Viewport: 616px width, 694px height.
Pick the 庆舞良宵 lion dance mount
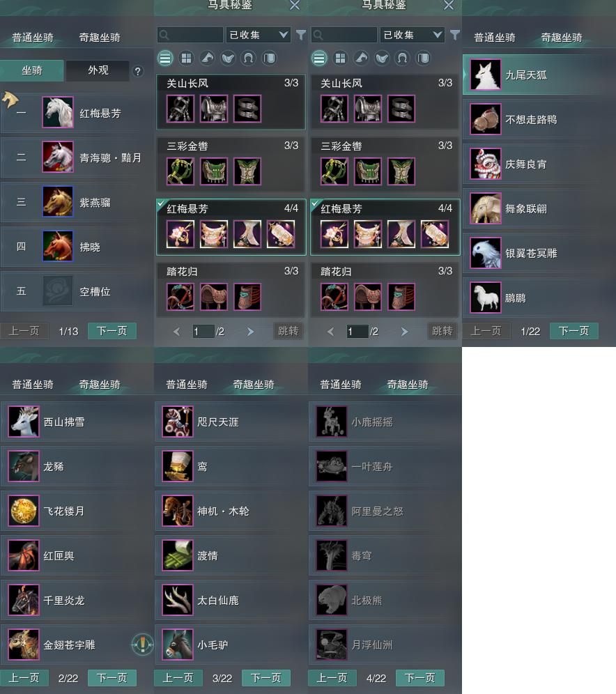(486, 164)
